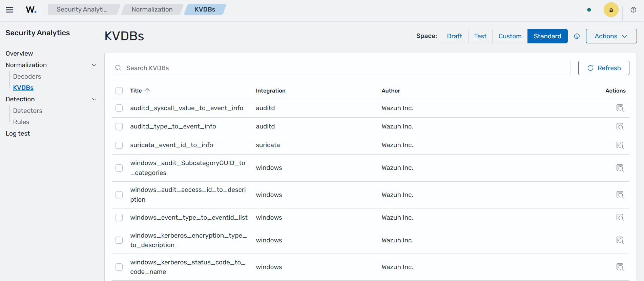The width and height of the screenshot is (644, 281).
Task: Focus the Search KVDBs field
Action: click(341, 68)
